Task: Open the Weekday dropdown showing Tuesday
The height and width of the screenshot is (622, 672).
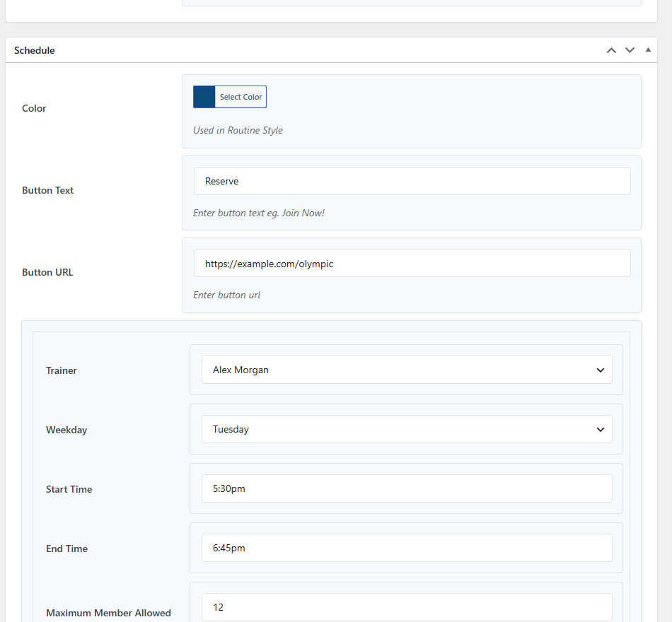Action: click(x=407, y=429)
